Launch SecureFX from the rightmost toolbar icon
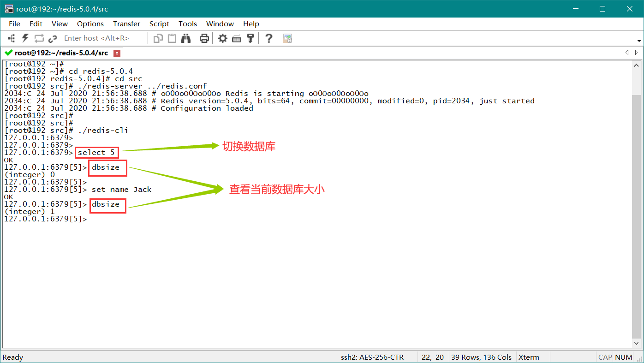Image resolution: width=644 pixels, height=363 pixels. click(287, 38)
